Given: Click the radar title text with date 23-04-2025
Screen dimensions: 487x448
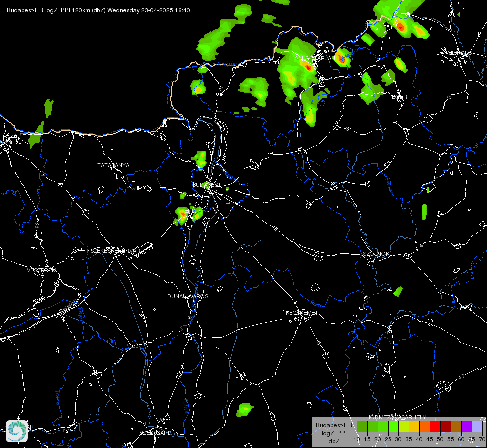Looking at the screenshot, I should coord(98,10).
